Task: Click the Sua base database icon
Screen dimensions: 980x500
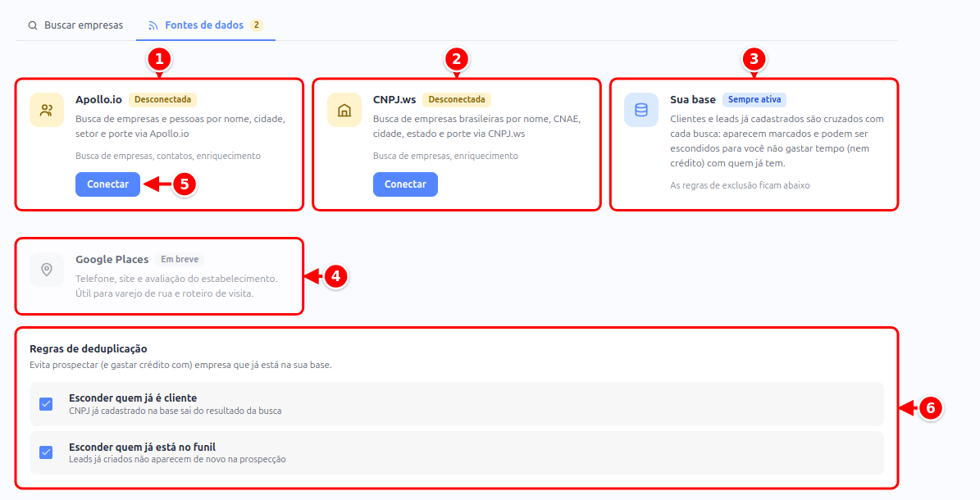Action: 641,110
